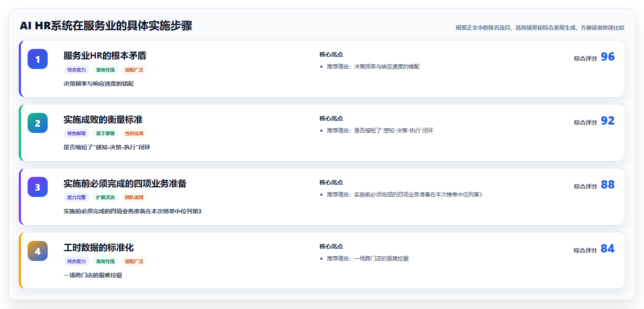Screen dimensions: 644x309
Task: Select the '落地性强' tag in '工时数据的标准化' card
Action: coord(105,262)
